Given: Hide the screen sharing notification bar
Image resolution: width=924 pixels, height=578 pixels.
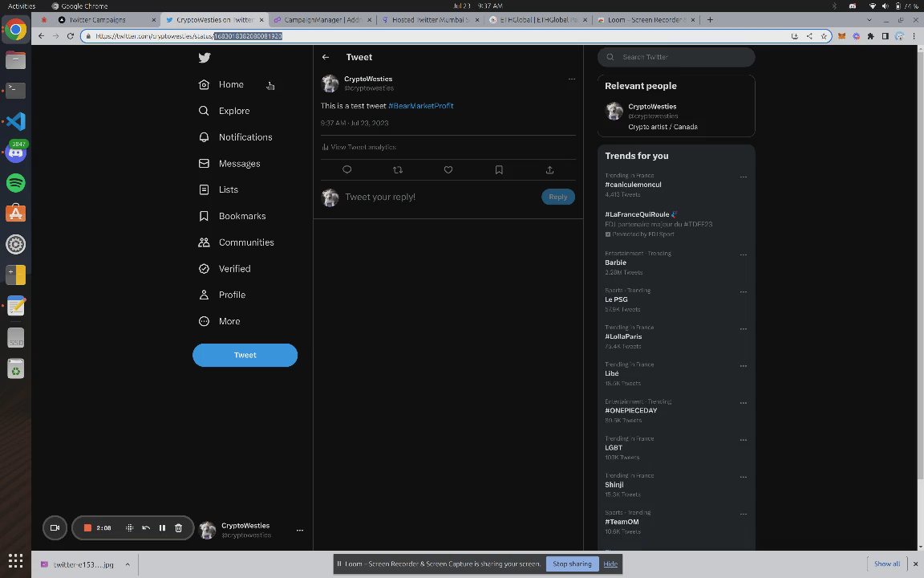Looking at the screenshot, I should click(610, 564).
